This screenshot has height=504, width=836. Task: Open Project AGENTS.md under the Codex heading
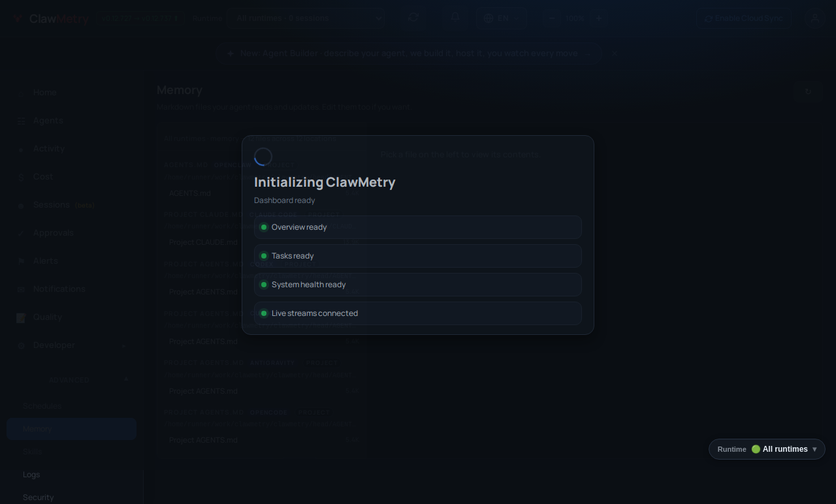click(264, 292)
